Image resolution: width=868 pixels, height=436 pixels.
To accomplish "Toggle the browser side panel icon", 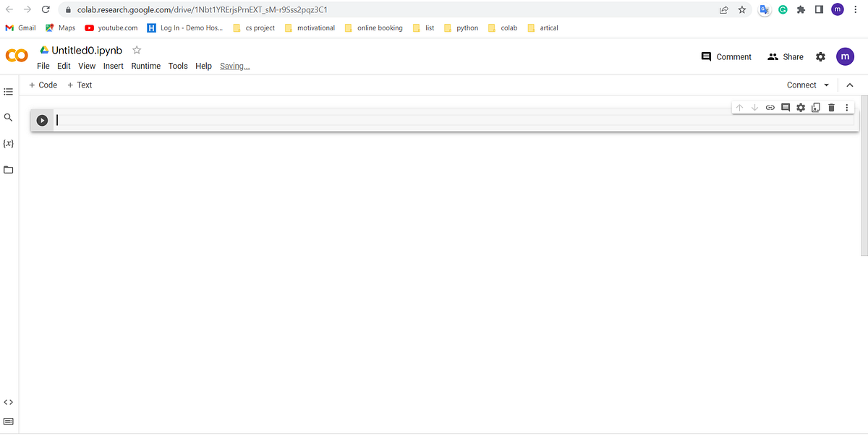I will 819,10.
